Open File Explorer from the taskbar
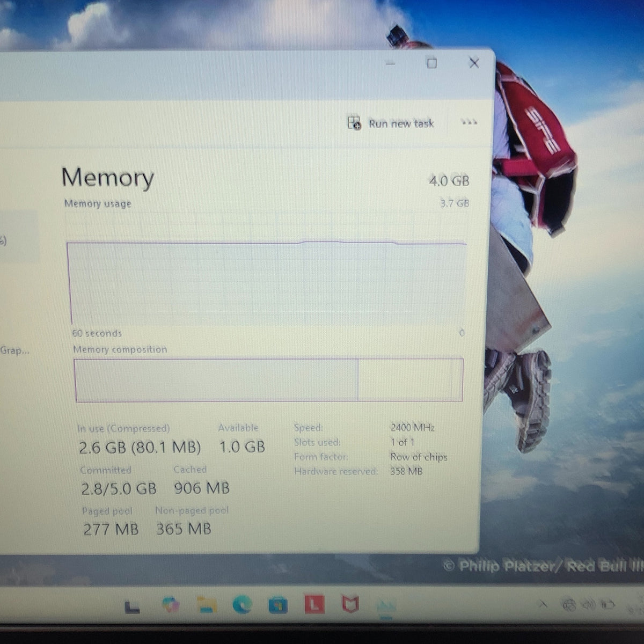The image size is (644, 644). tap(206, 605)
